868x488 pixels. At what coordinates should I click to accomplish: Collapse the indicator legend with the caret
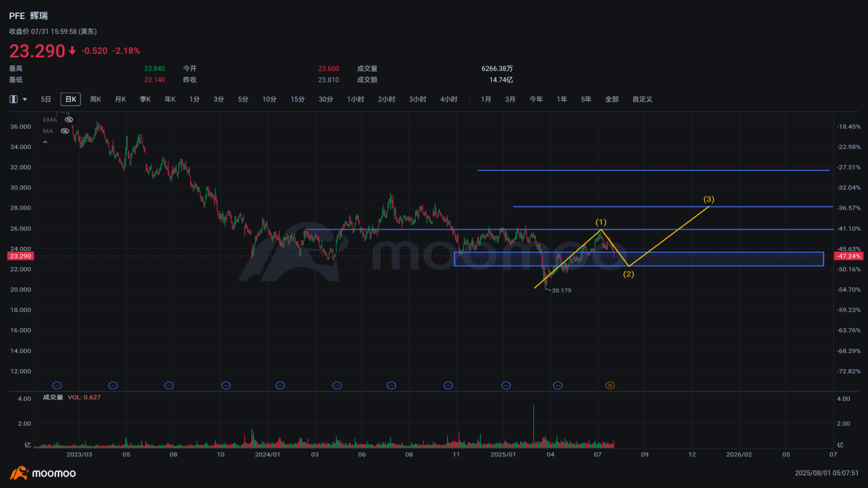click(x=45, y=143)
